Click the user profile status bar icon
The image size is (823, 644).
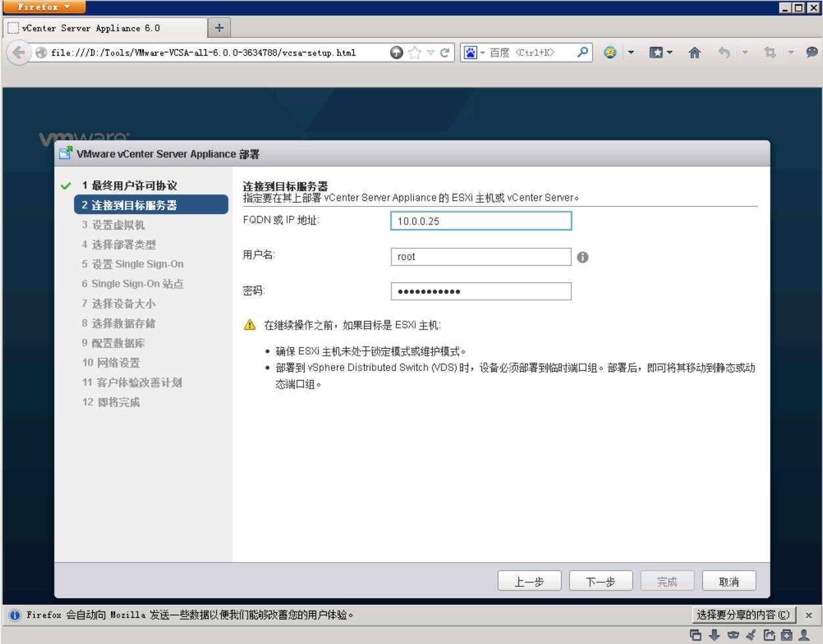tap(803, 635)
